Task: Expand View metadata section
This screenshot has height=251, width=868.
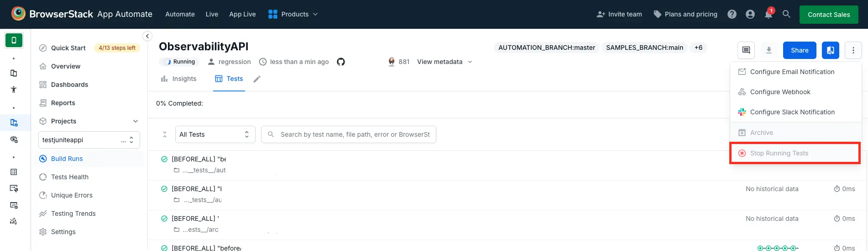Action: point(444,62)
